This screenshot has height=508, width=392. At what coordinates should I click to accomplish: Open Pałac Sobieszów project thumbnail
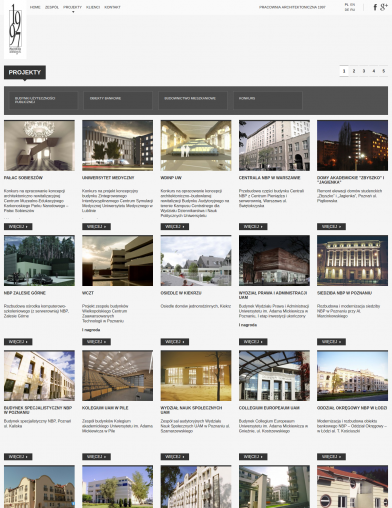pos(39,146)
